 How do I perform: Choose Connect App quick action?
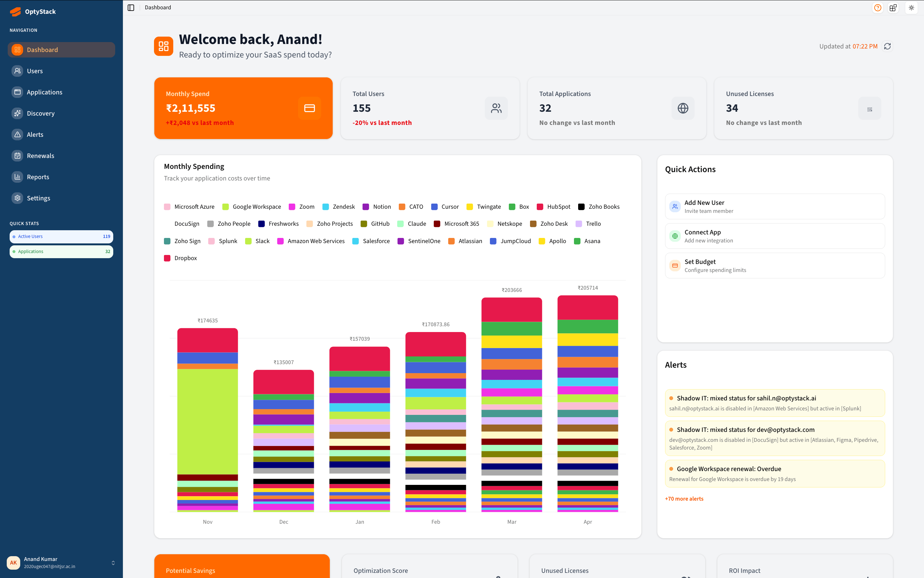775,236
